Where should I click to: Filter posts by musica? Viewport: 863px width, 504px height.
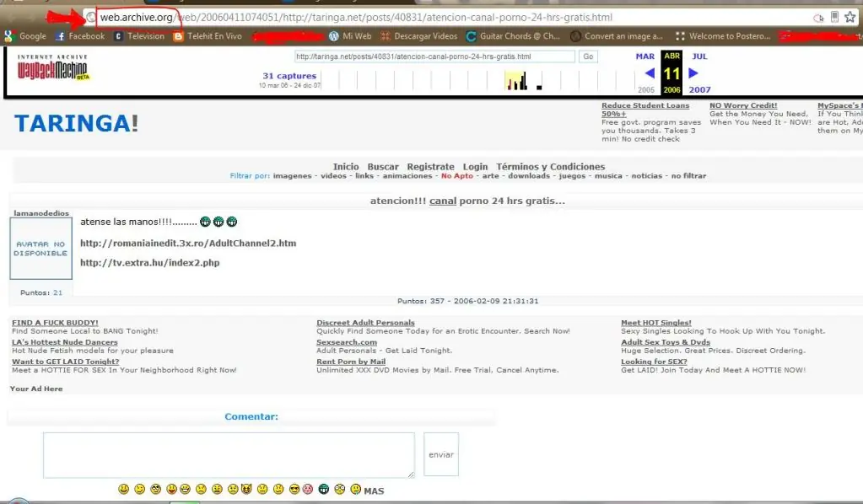pyautogui.click(x=608, y=176)
